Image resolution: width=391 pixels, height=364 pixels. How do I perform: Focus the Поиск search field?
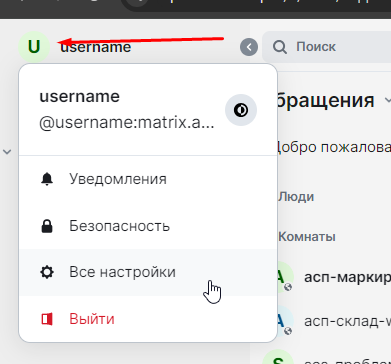click(x=327, y=47)
